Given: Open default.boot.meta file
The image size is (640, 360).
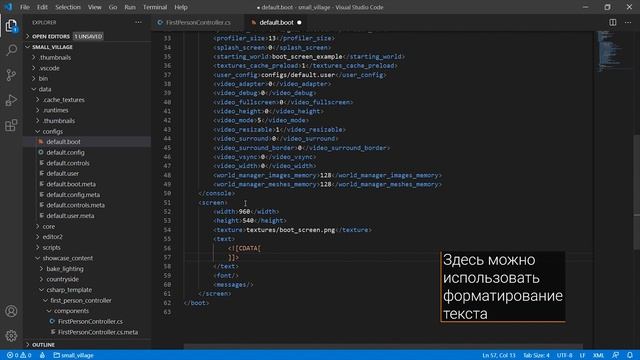Looking at the screenshot, I should pyautogui.click(x=71, y=184).
